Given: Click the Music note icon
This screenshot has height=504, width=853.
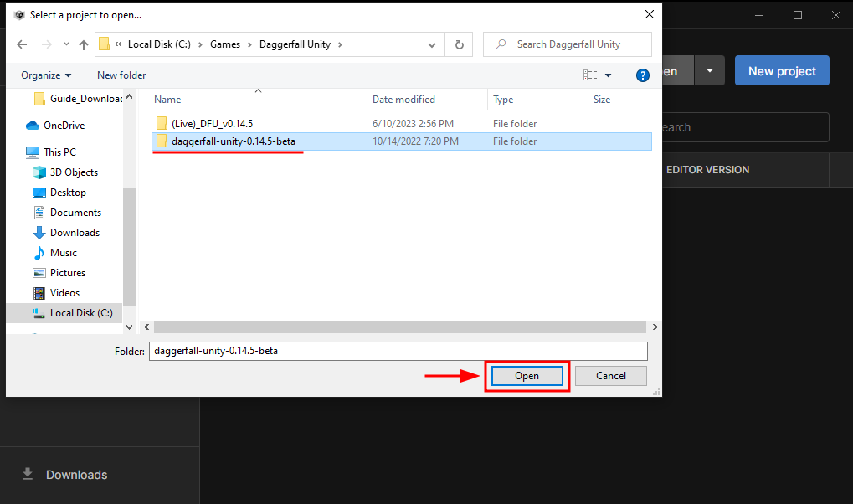Looking at the screenshot, I should 39,253.
